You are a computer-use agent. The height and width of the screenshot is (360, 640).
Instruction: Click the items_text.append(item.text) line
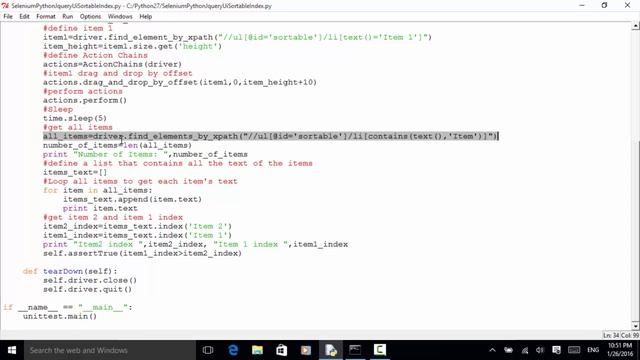click(x=132, y=199)
